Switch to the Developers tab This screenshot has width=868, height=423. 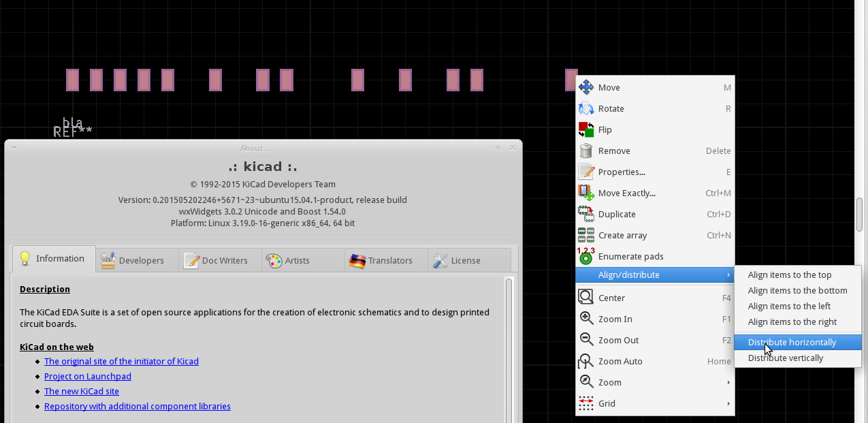click(138, 260)
